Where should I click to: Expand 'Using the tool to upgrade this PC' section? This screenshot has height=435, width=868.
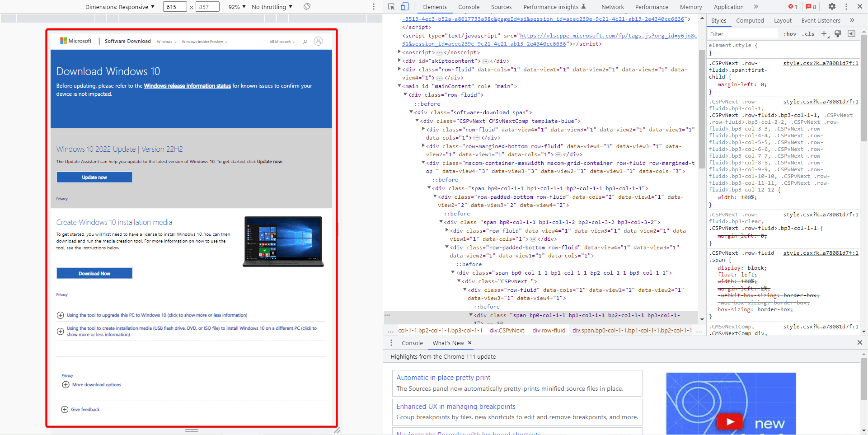[60, 315]
